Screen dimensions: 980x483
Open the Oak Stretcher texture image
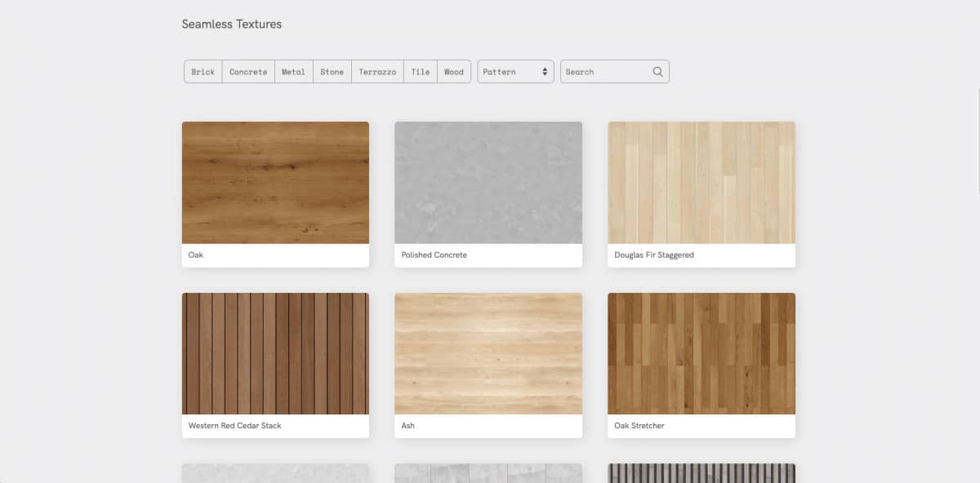click(702, 353)
